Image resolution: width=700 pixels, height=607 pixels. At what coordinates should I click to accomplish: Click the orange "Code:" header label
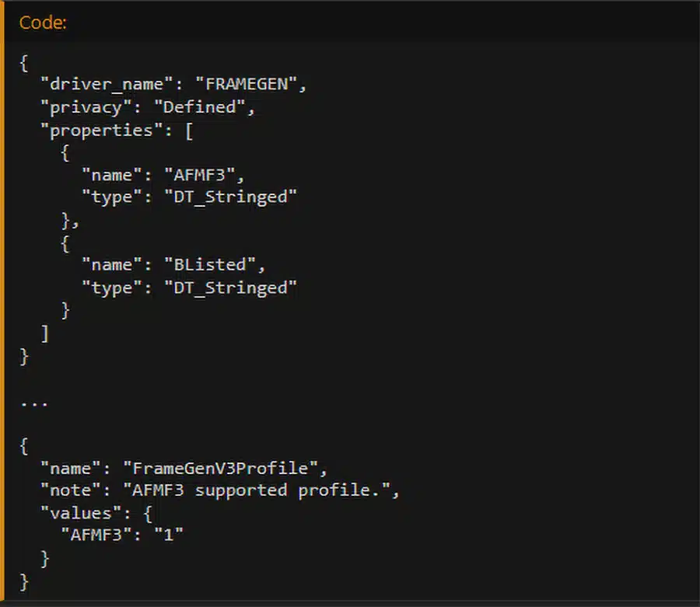[x=43, y=23]
